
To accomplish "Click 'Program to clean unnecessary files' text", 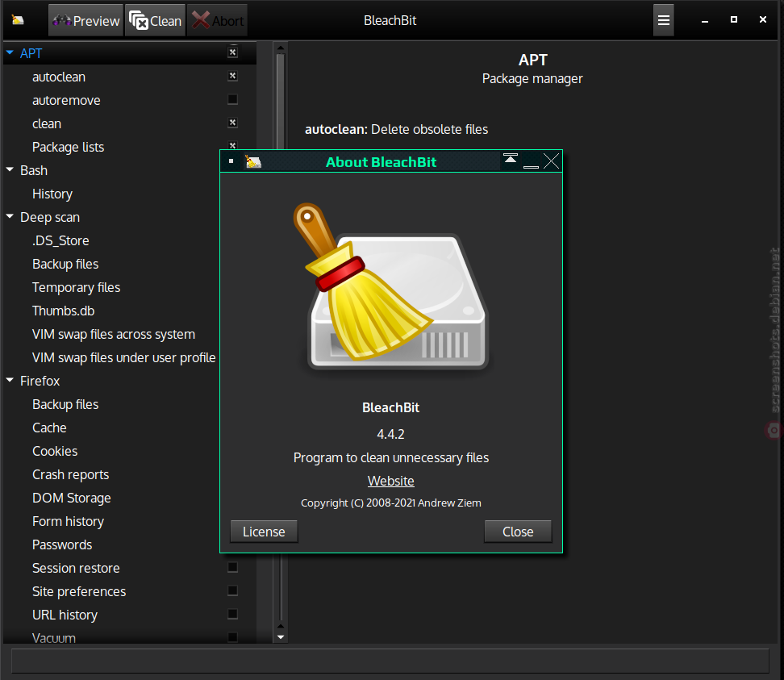I will [391, 458].
